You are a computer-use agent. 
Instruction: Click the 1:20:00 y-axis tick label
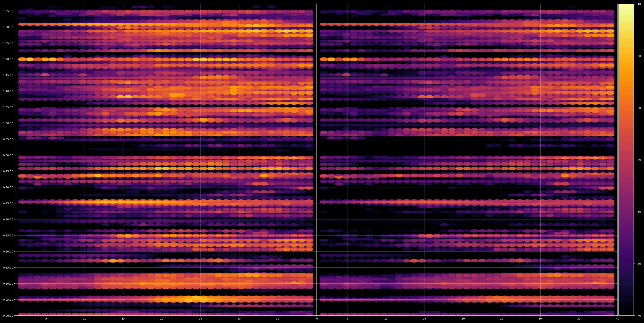[8, 59]
